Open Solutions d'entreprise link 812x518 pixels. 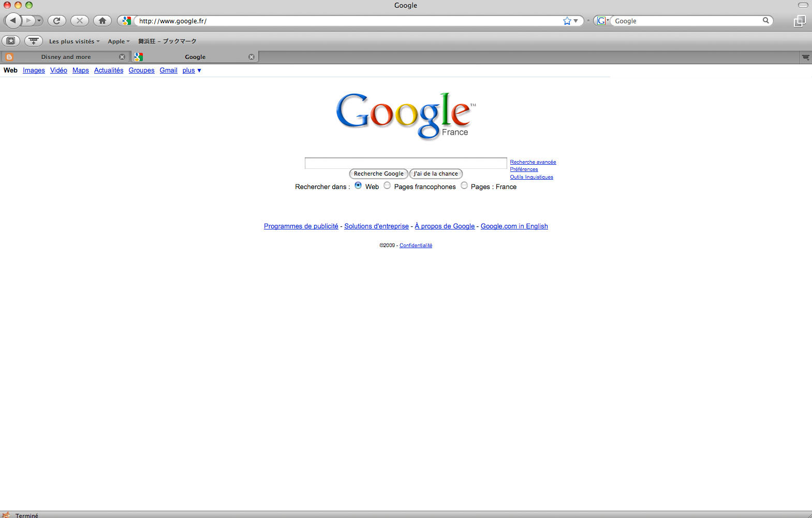[x=376, y=226]
